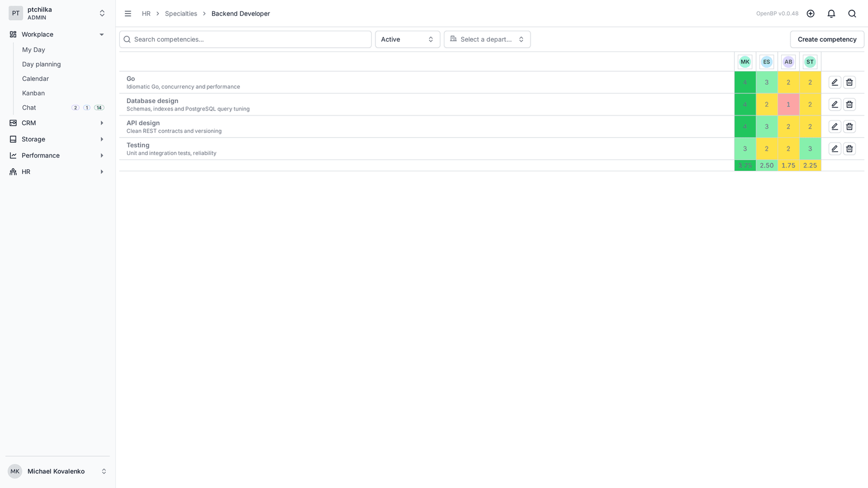This screenshot has height=488, width=868.
Task: Click the Workplace grid icon in the sidebar
Action: click(13, 34)
